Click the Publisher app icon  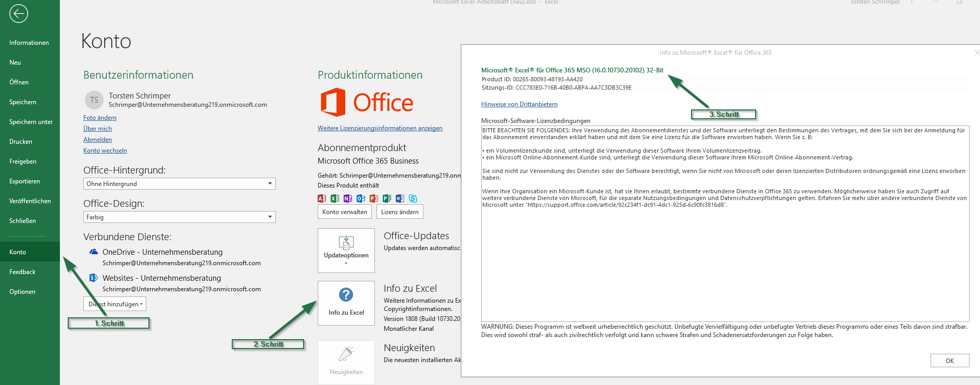coord(387,198)
